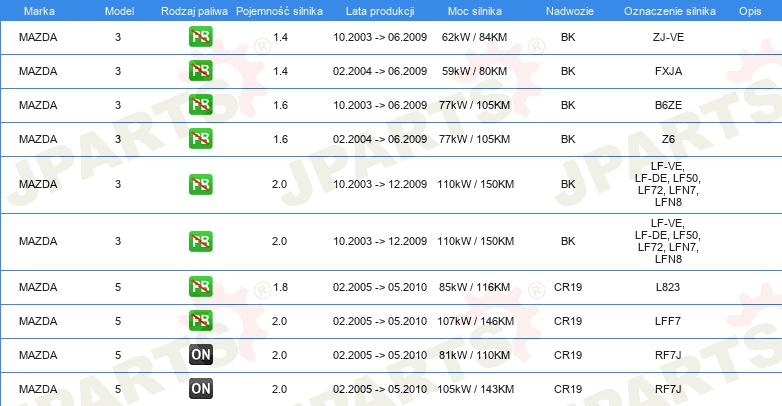
Task: Click the 1.4 capacity in the ZJ-VE row
Action: click(x=280, y=37)
